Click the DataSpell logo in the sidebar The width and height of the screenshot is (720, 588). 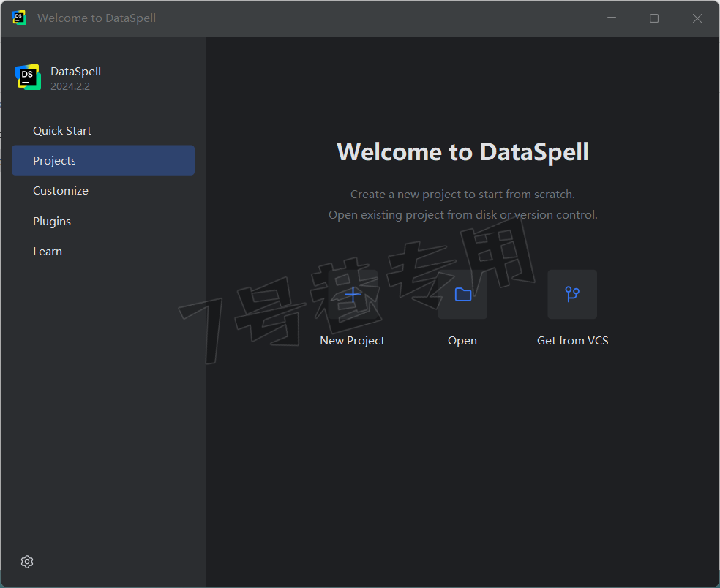tap(28, 77)
